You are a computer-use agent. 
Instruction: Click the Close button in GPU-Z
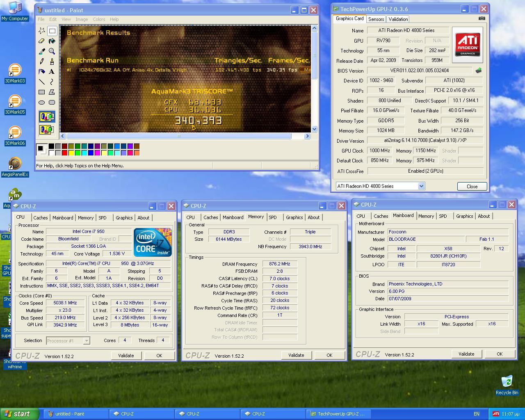[x=472, y=186]
